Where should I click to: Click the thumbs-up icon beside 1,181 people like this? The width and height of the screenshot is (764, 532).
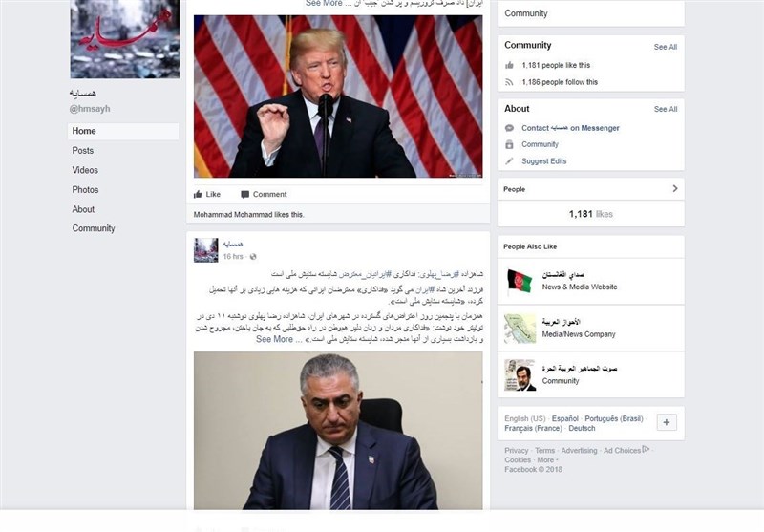[509, 65]
